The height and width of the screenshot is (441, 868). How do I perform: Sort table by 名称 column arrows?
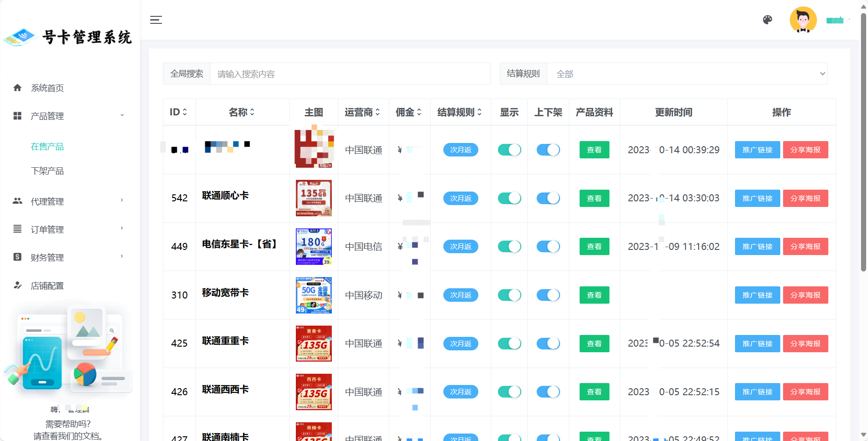coord(252,112)
